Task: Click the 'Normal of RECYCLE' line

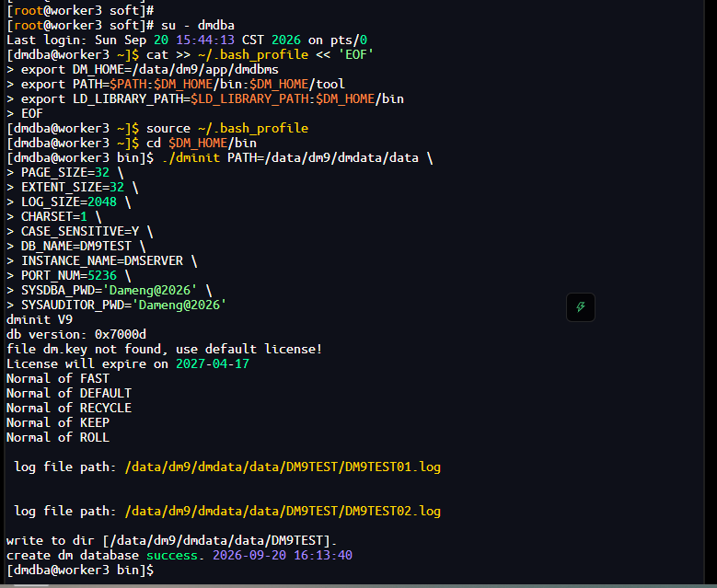Action: coord(69,408)
